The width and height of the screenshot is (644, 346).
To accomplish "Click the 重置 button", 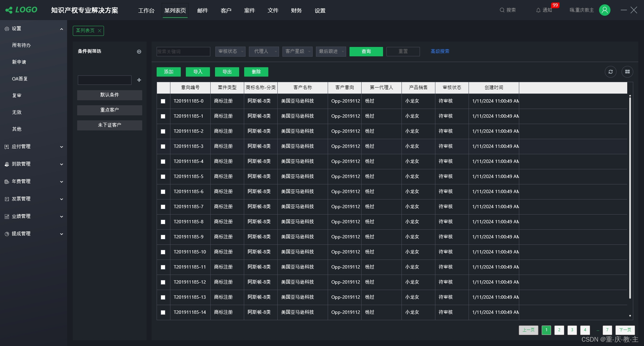I will pos(403,52).
